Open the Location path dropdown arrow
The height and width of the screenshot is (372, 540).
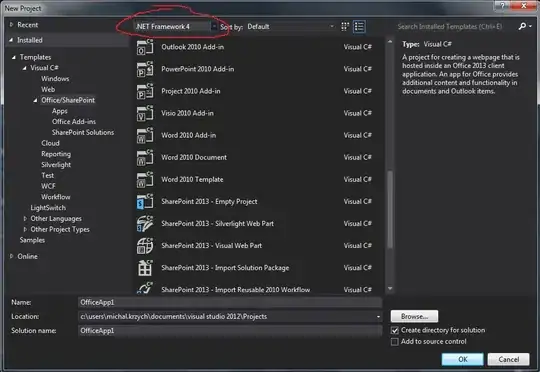[x=378, y=317]
